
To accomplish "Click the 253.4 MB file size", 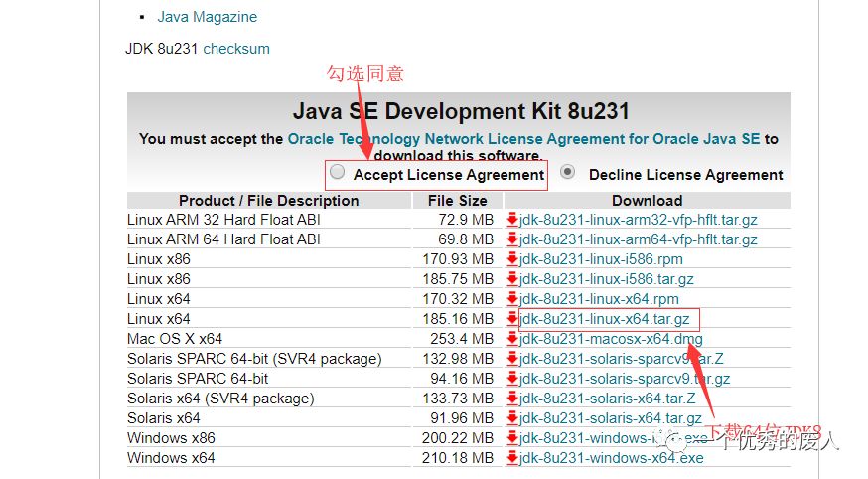I will [462, 339].
